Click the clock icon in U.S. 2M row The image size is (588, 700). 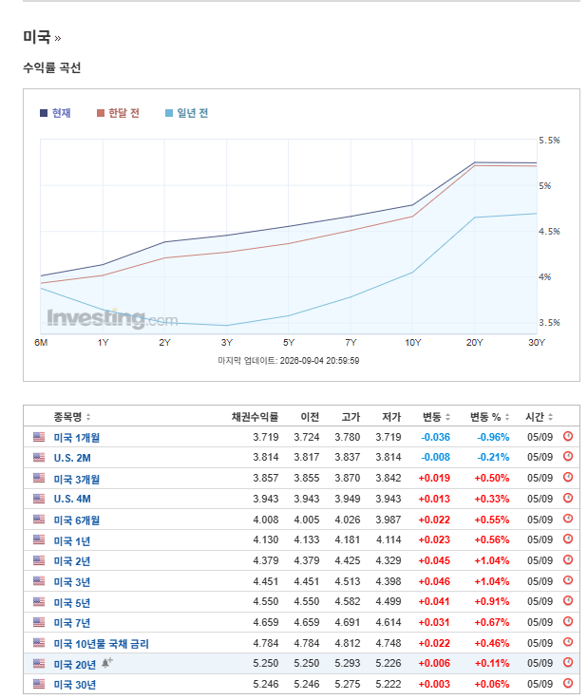tap(567, 456)
